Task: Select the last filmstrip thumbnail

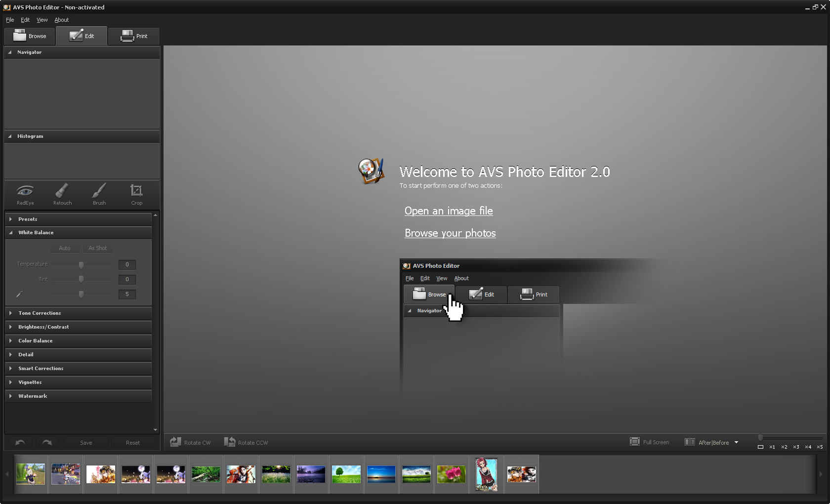Action: (522, 474)
